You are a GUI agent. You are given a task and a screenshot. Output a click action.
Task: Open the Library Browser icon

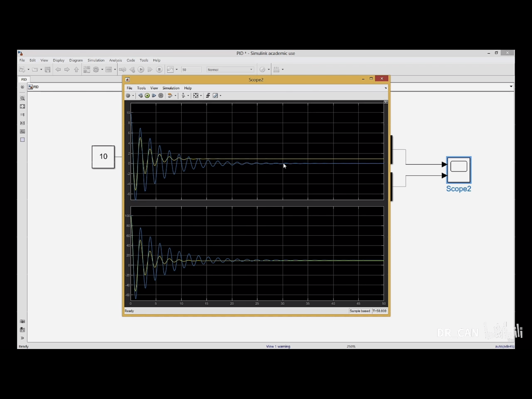click(87, 70)
